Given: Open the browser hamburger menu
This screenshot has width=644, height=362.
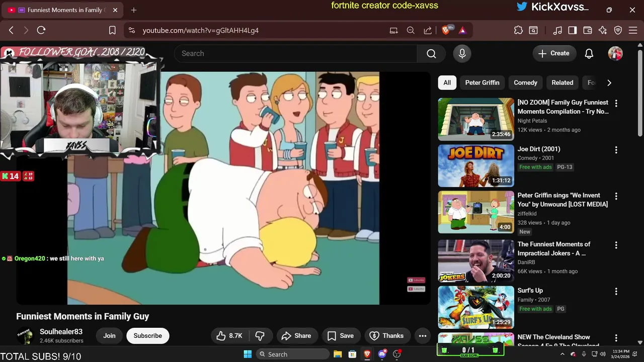Looking at the screenshot, I should click(x=633, y=30).
